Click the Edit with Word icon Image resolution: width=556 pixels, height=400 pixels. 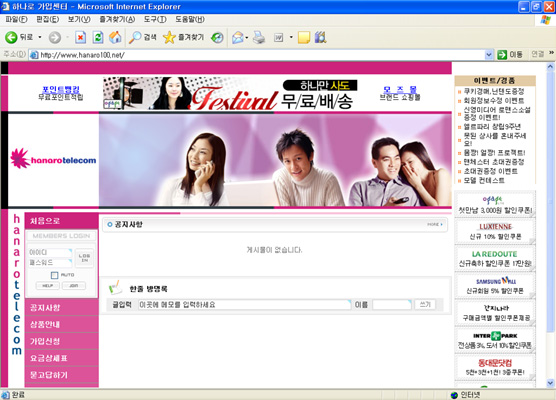(x=279, y=37)
